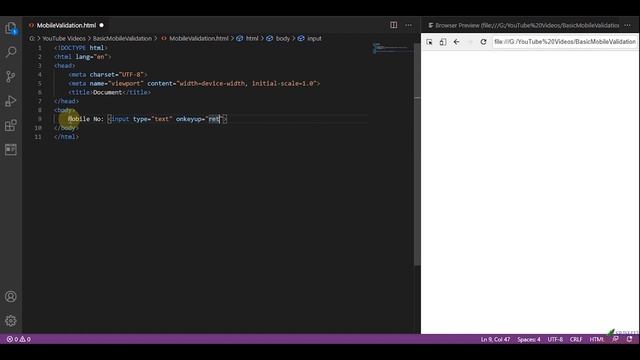Click the 'input' breadcrumb symbol
640x360 pixels.
point(314,38)
